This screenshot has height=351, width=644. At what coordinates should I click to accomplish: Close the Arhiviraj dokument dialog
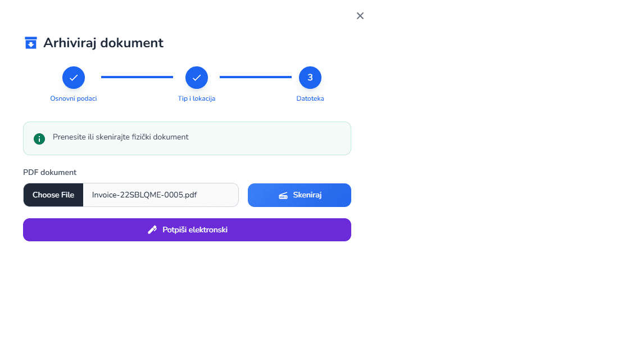(x=360, y=16)
